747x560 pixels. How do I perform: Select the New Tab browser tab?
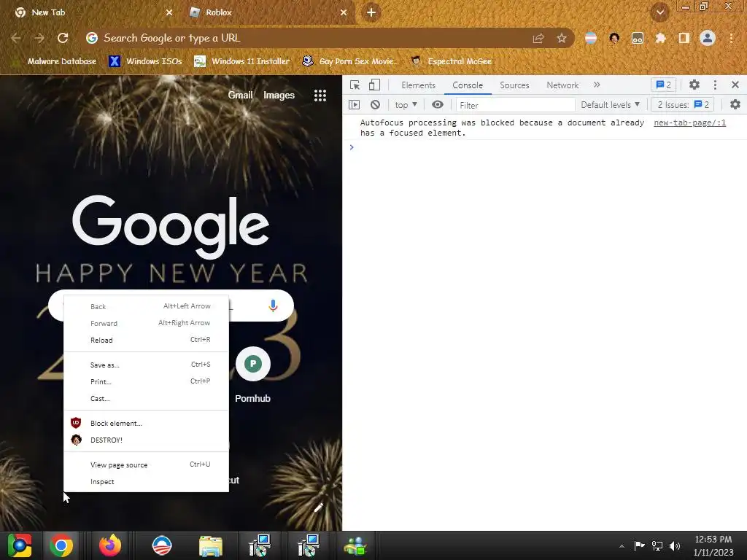[93, 12]
